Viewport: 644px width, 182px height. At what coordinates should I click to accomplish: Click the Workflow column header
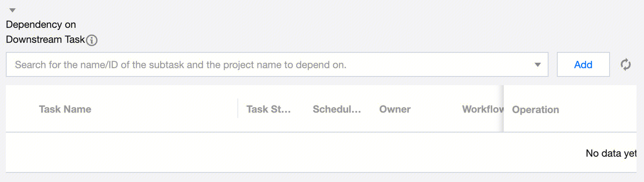point(483,109)
